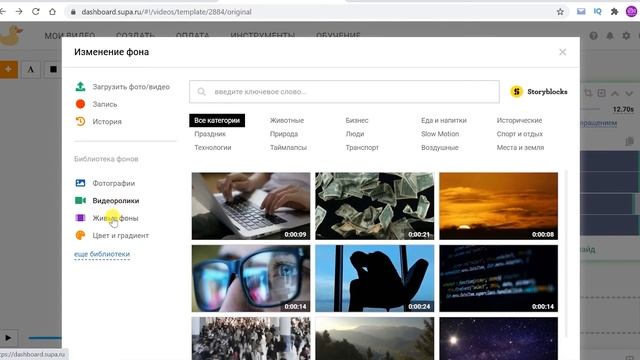The image size is (640, 360).
Task: Choose orange sunset video 0:00:08
Action: point(498,206)
